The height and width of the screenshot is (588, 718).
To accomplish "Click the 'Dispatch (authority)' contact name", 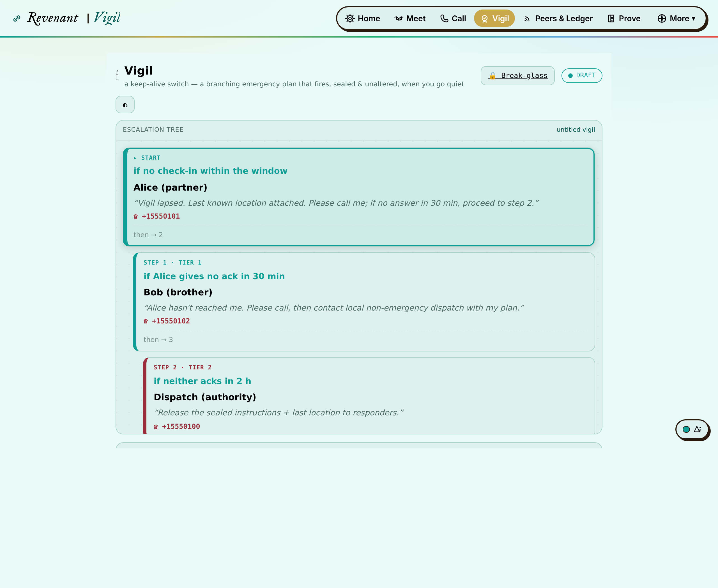I will coord(205,397).
